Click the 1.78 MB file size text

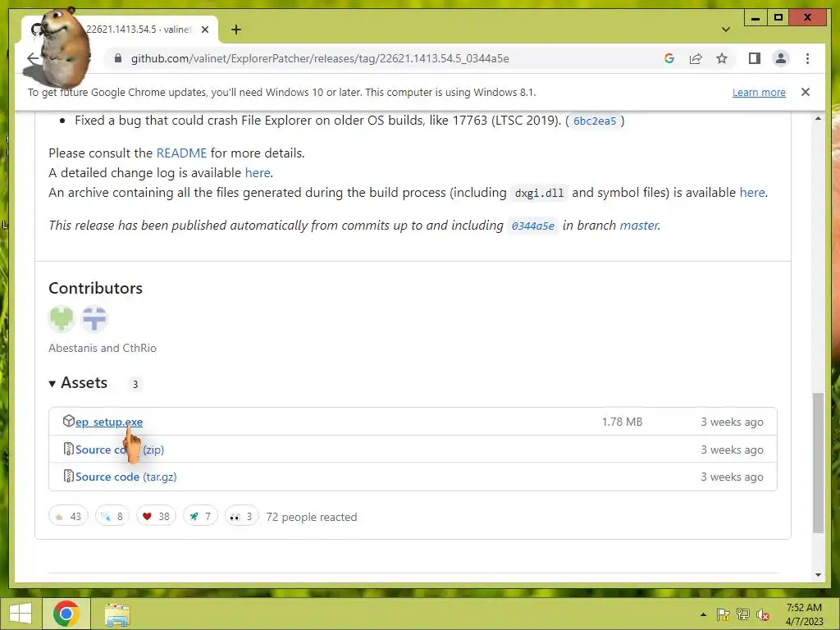(622, 422)
